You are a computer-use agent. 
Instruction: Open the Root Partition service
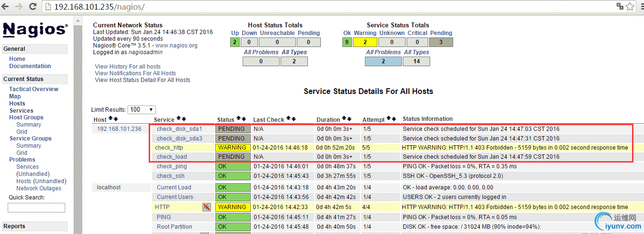(x=174, y=227)
